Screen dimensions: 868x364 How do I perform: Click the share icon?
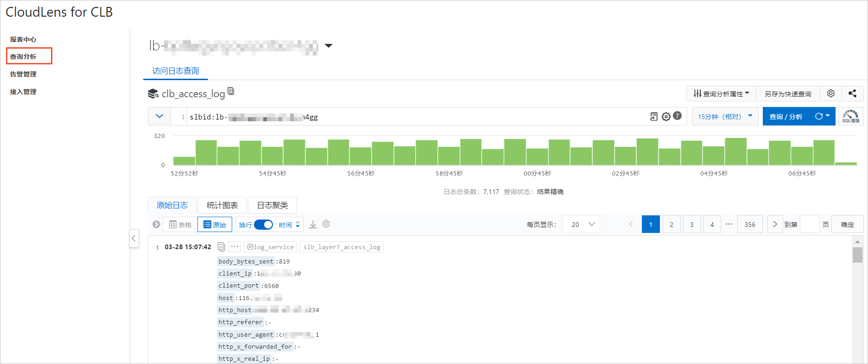point(852,94)
